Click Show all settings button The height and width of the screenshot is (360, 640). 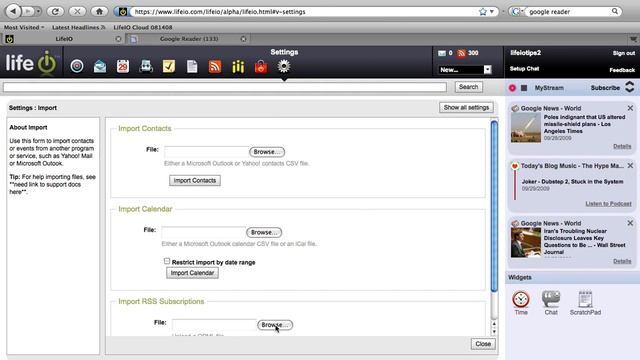tap(466, 107)
